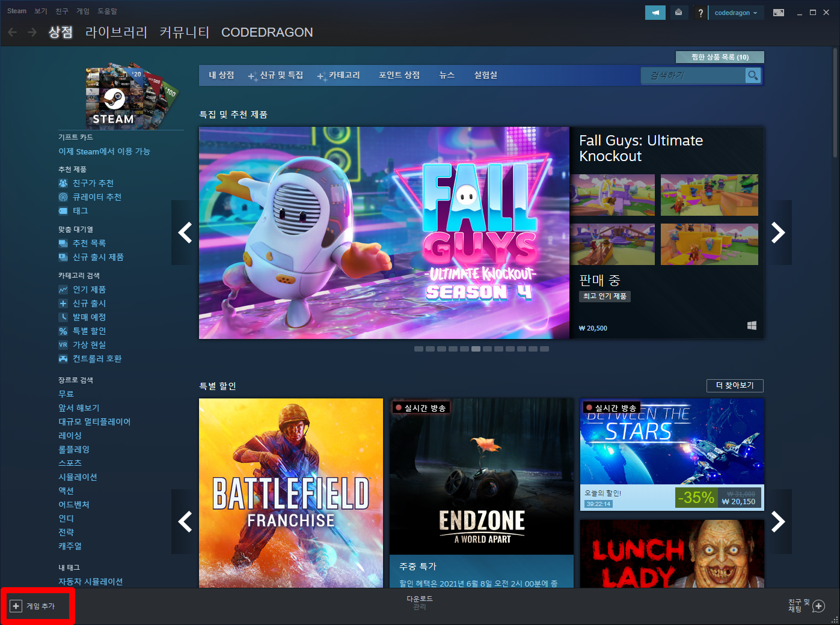This screenshot has height=625, width=840.
Task: Click the Steam gift card image
Action: point(131,96)
